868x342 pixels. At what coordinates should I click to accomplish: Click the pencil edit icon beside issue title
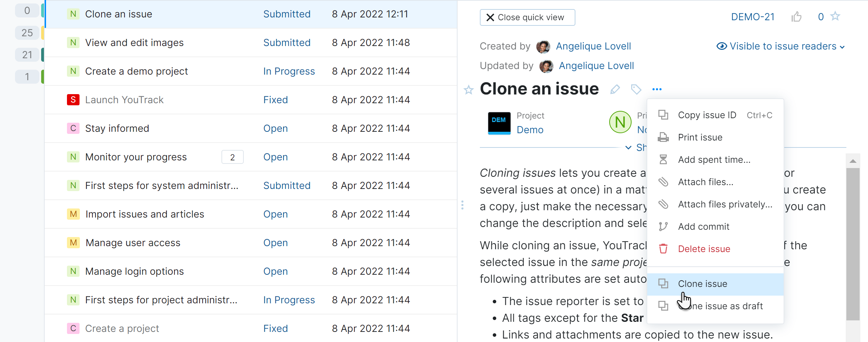(615, 90)
